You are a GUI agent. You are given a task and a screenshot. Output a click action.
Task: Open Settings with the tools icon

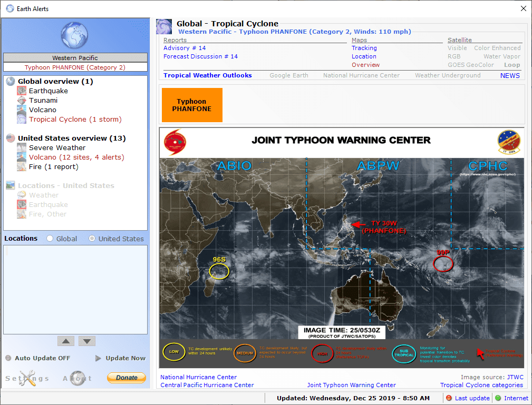tap(27, 378)
